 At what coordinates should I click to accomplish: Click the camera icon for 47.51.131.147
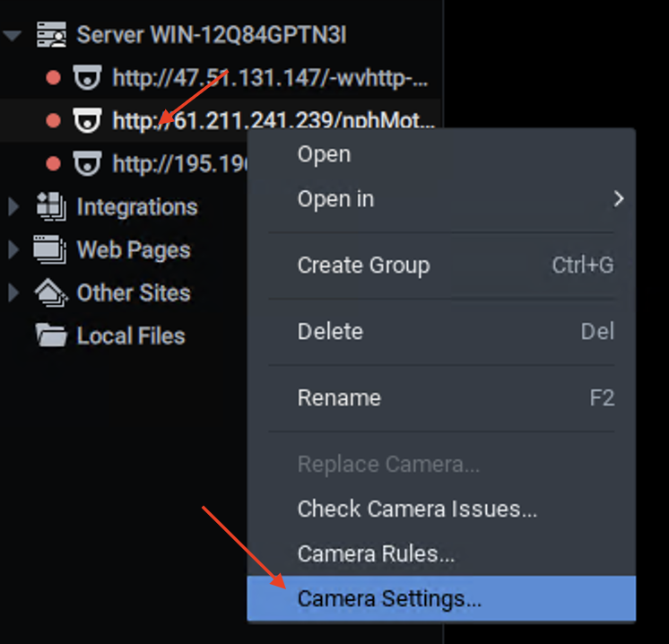(87, 78)
